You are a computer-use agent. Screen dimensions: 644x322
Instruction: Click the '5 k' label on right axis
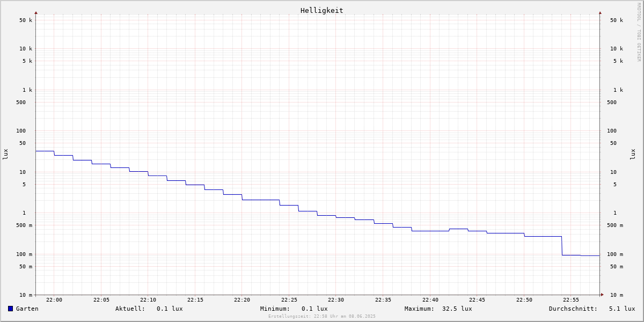618,61
